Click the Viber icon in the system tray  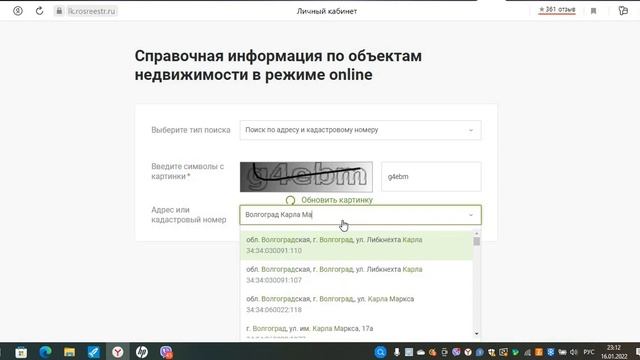click(x=456, y=352)
